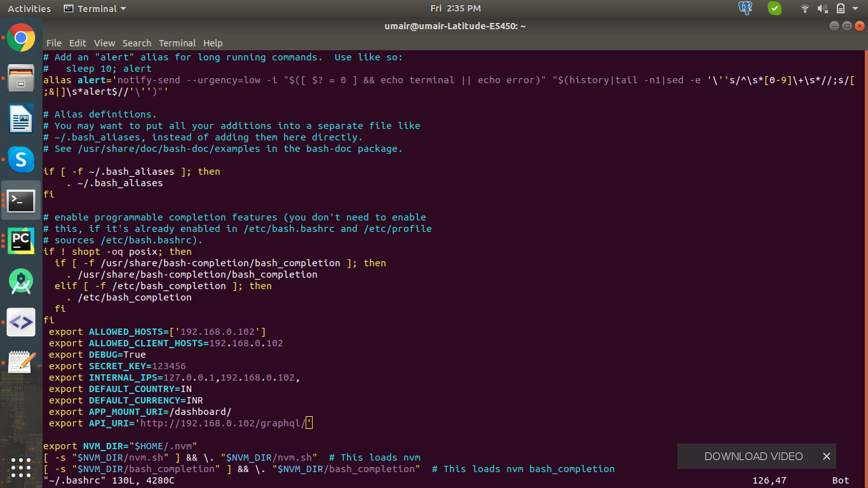Open the File menu in Terminal

(54, 43)
